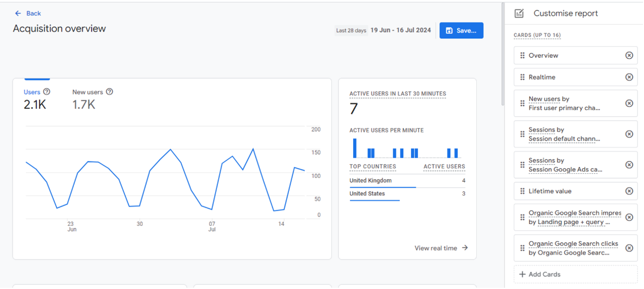Click the Acquisition overview title
Screen dimensions: 644x289
click(x=59, y=29)
